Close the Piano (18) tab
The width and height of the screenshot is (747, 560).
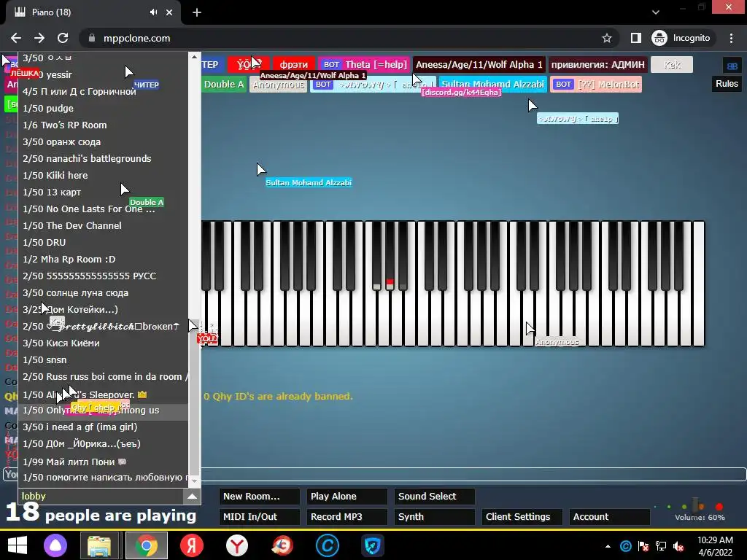pos(169,12)
